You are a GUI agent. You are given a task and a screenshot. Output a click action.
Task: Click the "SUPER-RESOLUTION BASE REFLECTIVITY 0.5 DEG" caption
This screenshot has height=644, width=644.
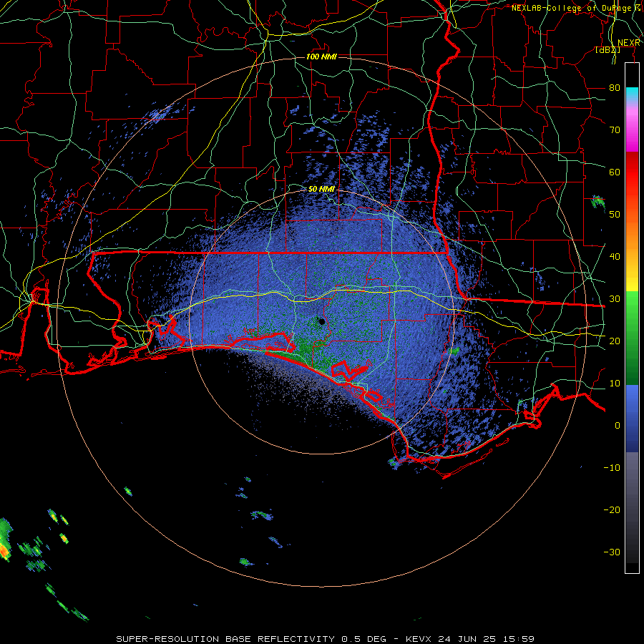click(x=253, y=639)
